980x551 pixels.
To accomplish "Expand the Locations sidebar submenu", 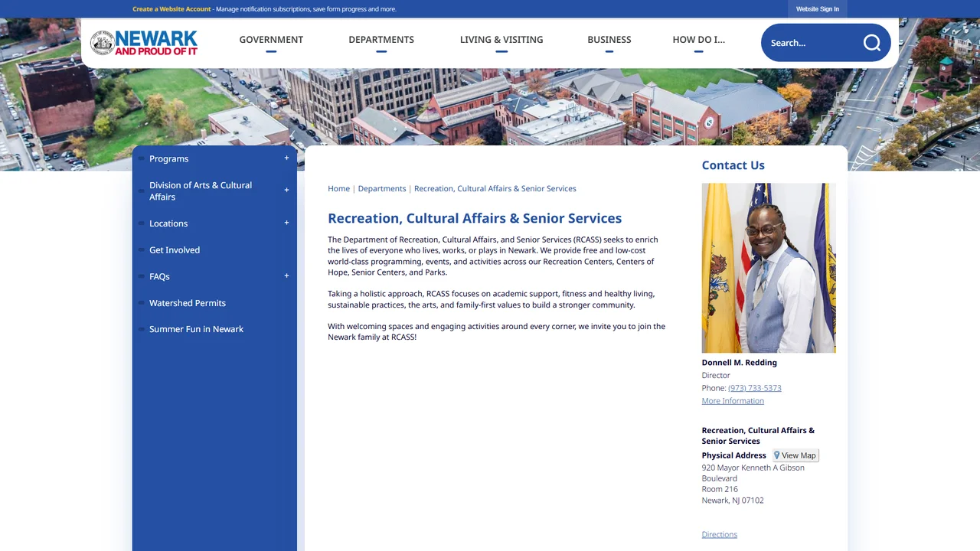I will coord(286,223).
